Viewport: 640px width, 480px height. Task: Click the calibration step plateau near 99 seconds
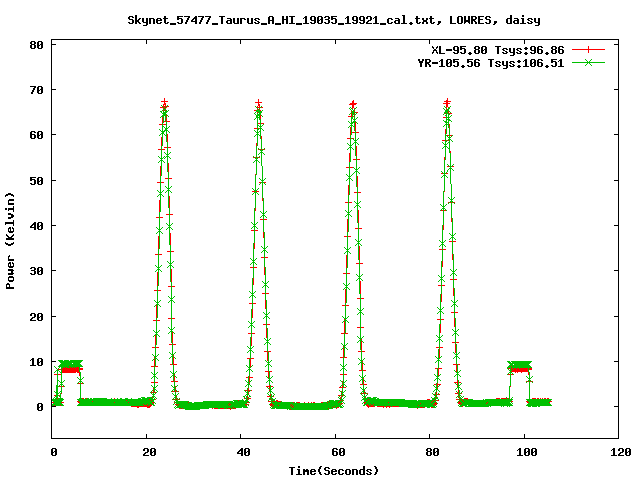520,366
